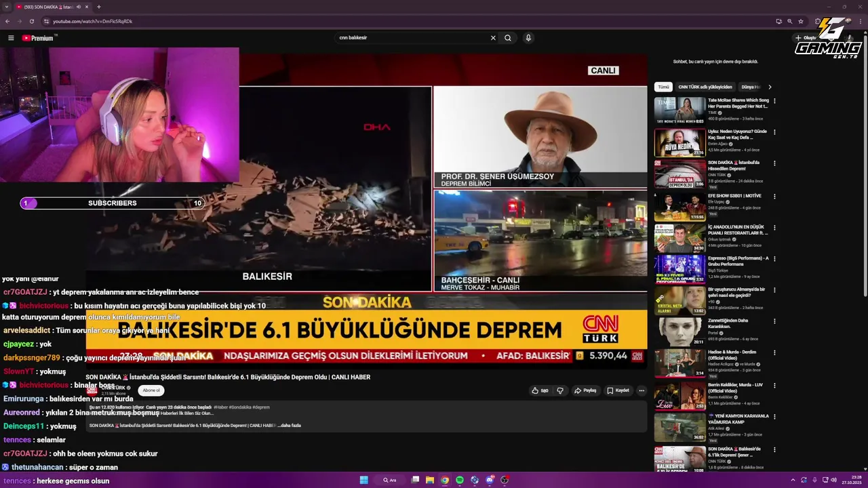Open File Explorer from the taskbar

[430, 480]
